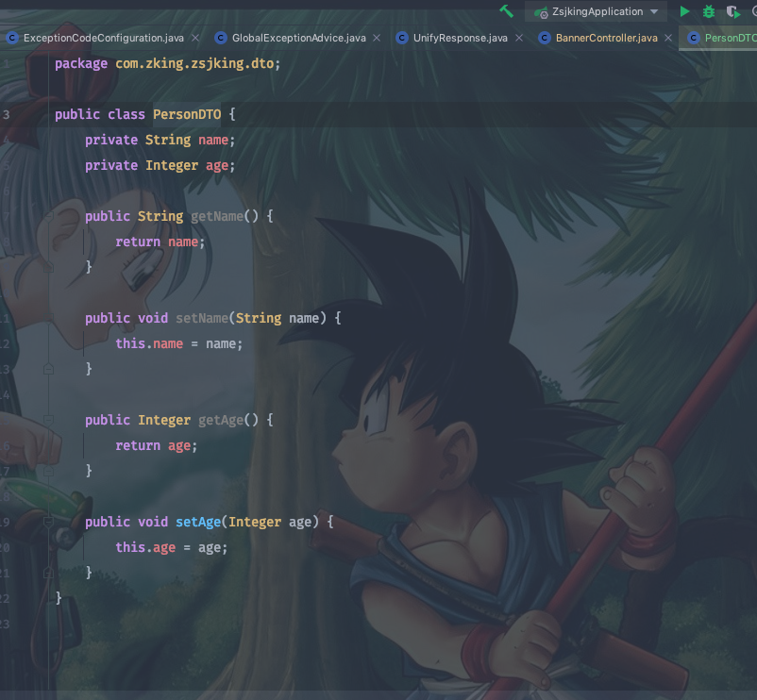
Task: Close the GlobalExceptionAdvice.java tab
Action: pos(377,38)
